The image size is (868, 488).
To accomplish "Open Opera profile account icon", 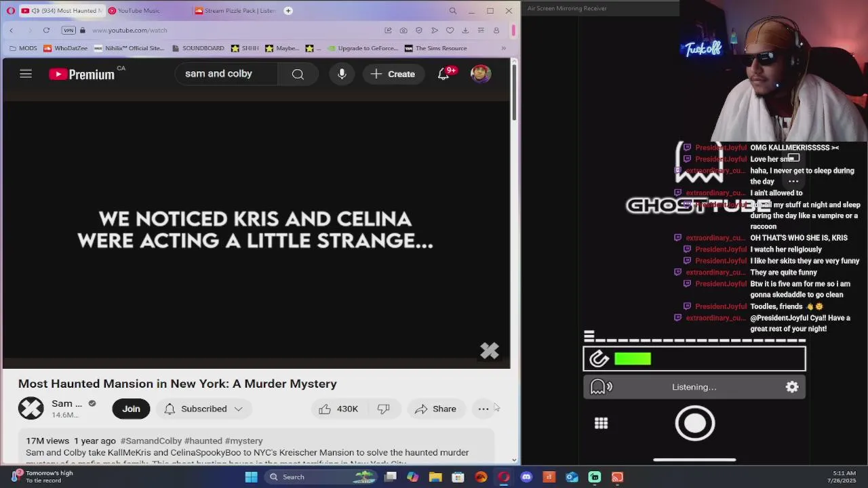I will pyautogui.click(x=496, y=30).
